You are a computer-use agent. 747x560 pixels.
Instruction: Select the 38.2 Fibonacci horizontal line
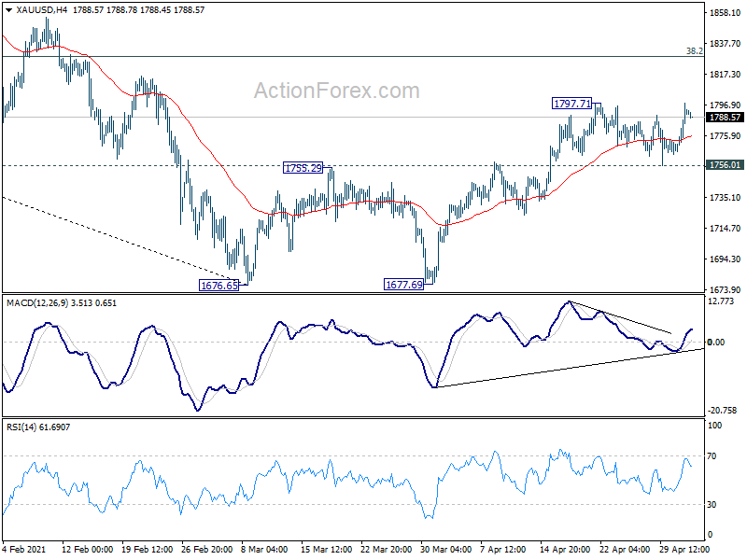pos(353,57)
